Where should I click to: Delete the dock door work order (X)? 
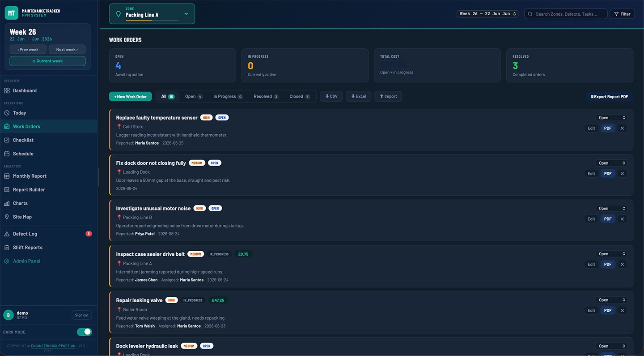(622, 173)
